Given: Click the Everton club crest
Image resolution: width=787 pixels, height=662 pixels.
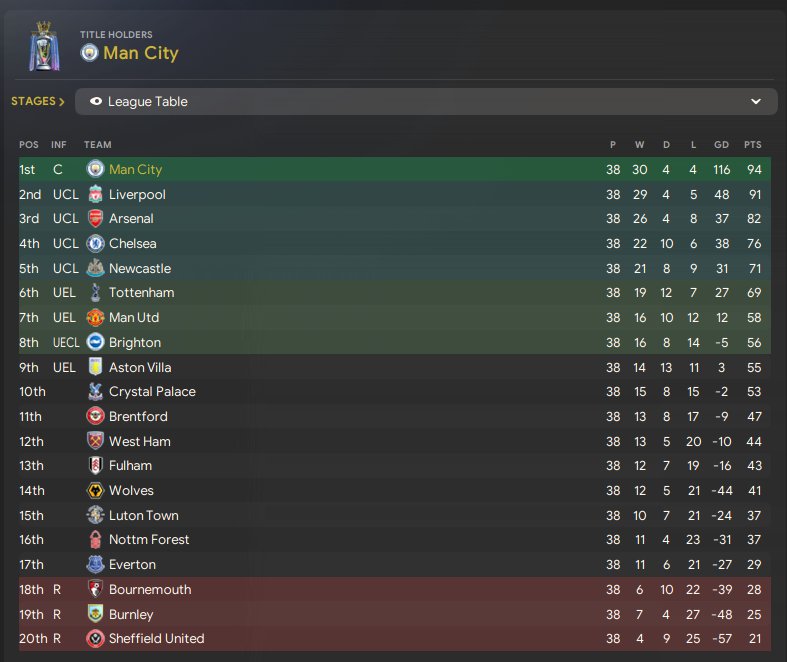Looking at the screenshot, I should pos(95,564).
